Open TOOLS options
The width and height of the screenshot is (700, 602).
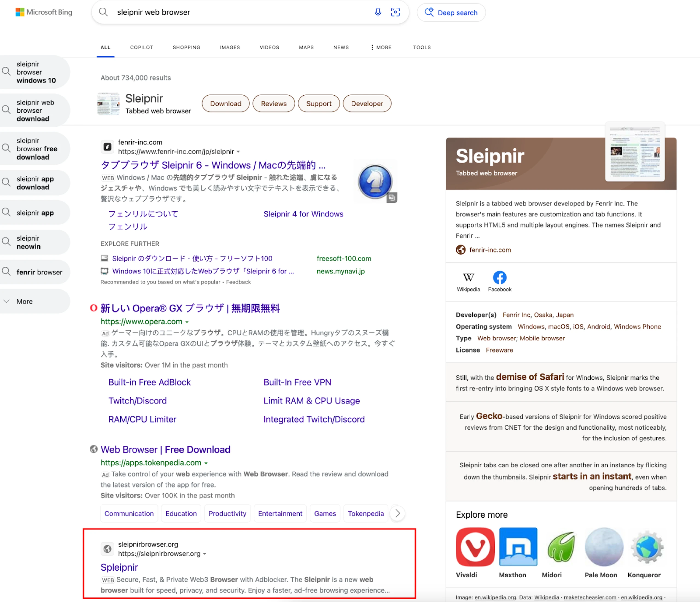(422, 47)
